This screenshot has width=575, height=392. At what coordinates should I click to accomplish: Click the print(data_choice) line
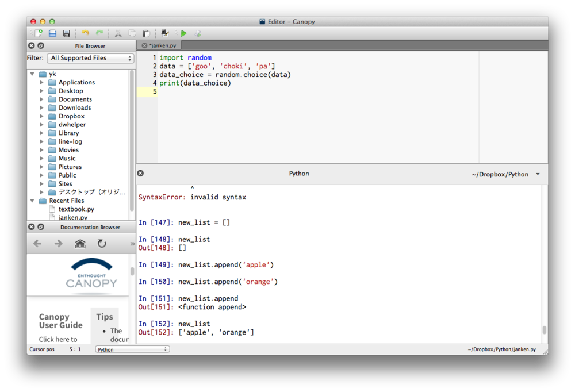pos(195,83)
